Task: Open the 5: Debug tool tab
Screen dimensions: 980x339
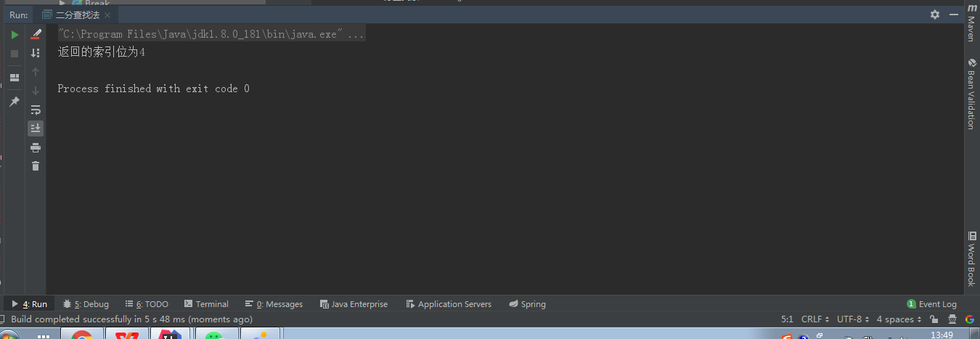Action: pyautogui.click(x=86, y=304)
